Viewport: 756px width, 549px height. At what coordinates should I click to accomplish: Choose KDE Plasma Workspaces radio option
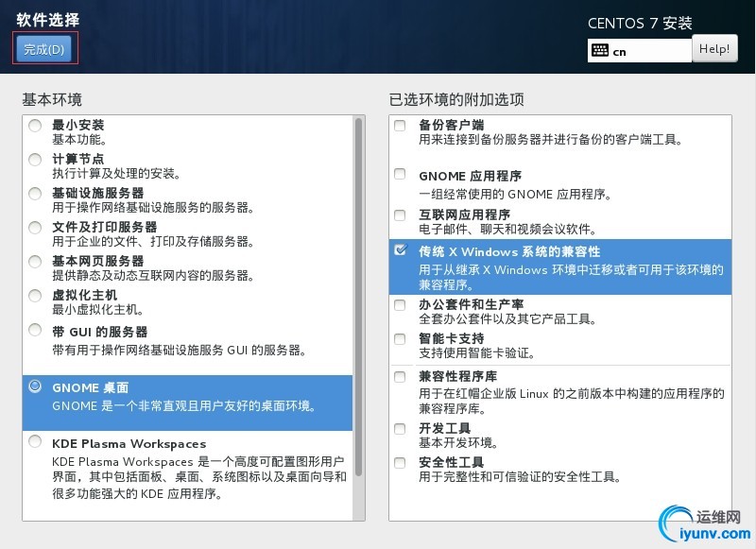tap(35, 441)
